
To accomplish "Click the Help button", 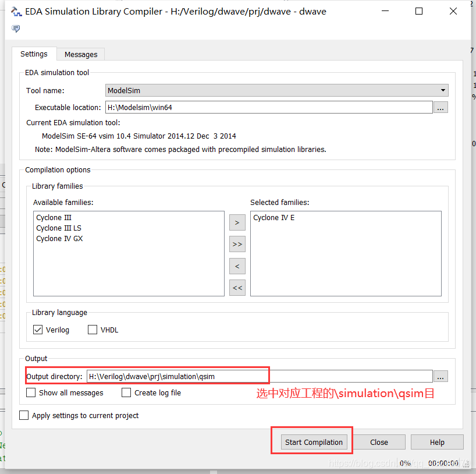I will pos(437,442).
